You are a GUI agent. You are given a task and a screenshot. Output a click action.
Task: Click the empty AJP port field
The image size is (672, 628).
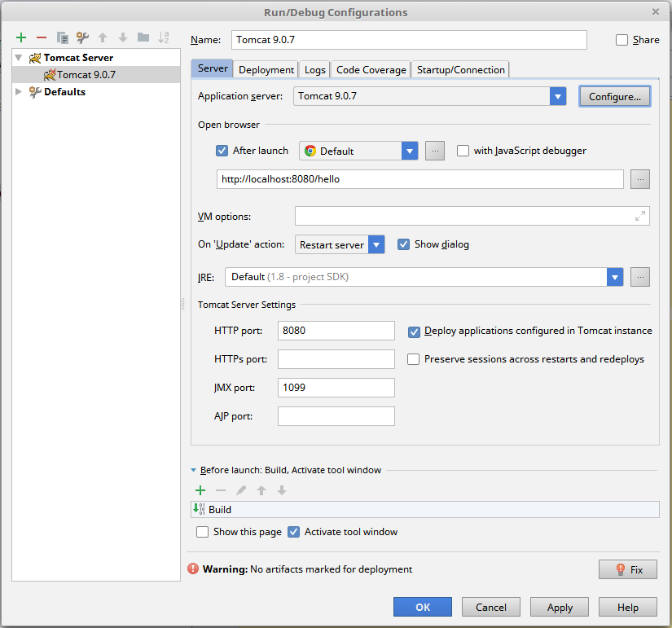tap(336, 416)
